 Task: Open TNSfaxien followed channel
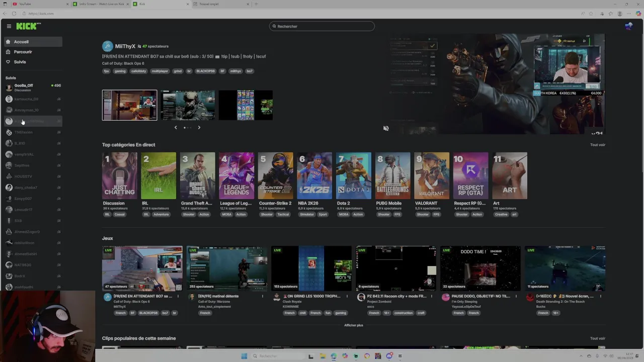tap(33, 132)
